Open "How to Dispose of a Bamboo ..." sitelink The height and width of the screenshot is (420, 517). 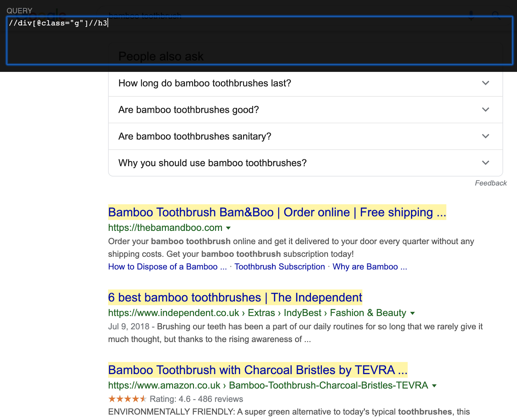coord(167,267)
